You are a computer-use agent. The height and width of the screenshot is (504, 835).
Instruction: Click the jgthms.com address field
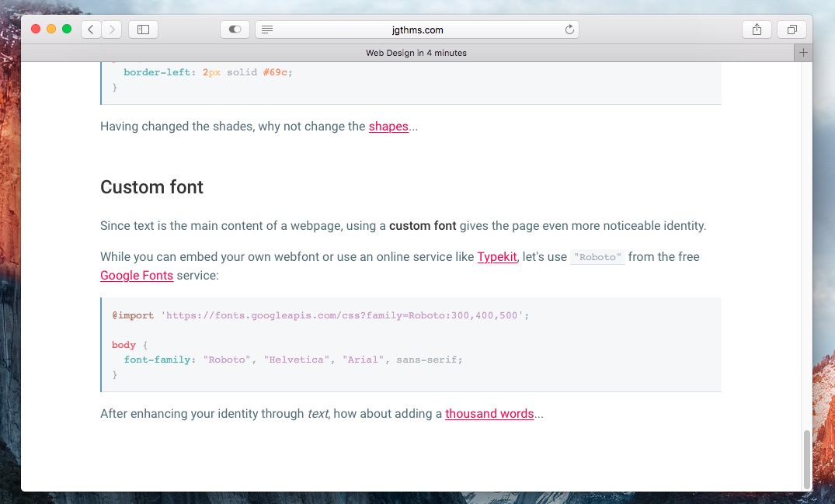[417, 30]
